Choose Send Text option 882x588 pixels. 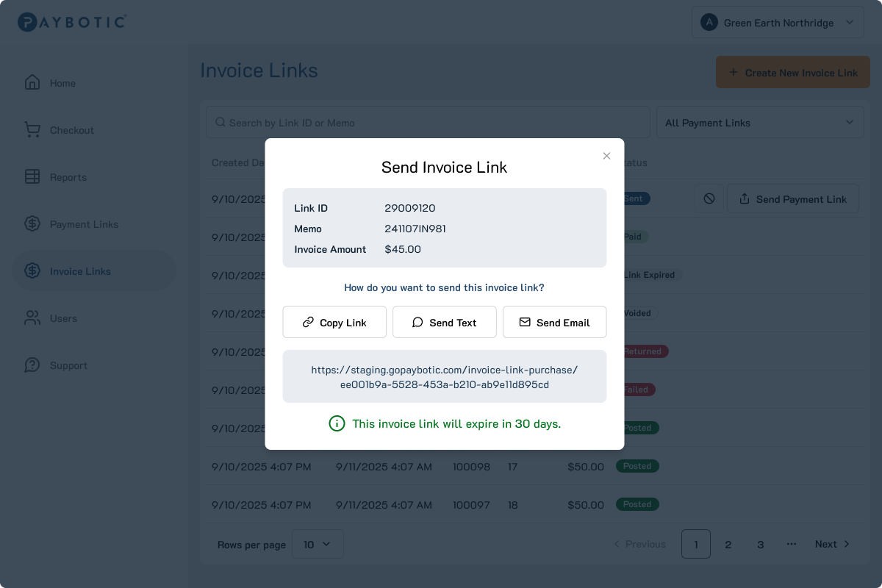(x=444, y=323)
